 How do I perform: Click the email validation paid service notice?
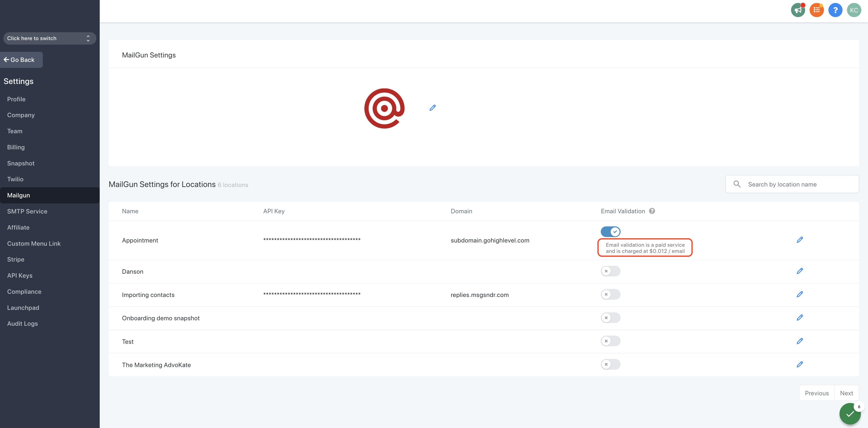645,248
